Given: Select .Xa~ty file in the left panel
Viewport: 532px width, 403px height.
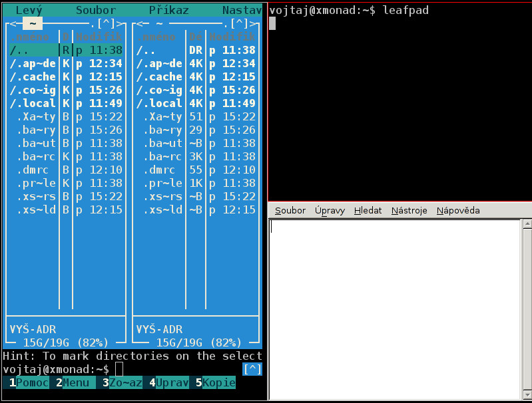Looking at the screenshot, I should point(66,116).
